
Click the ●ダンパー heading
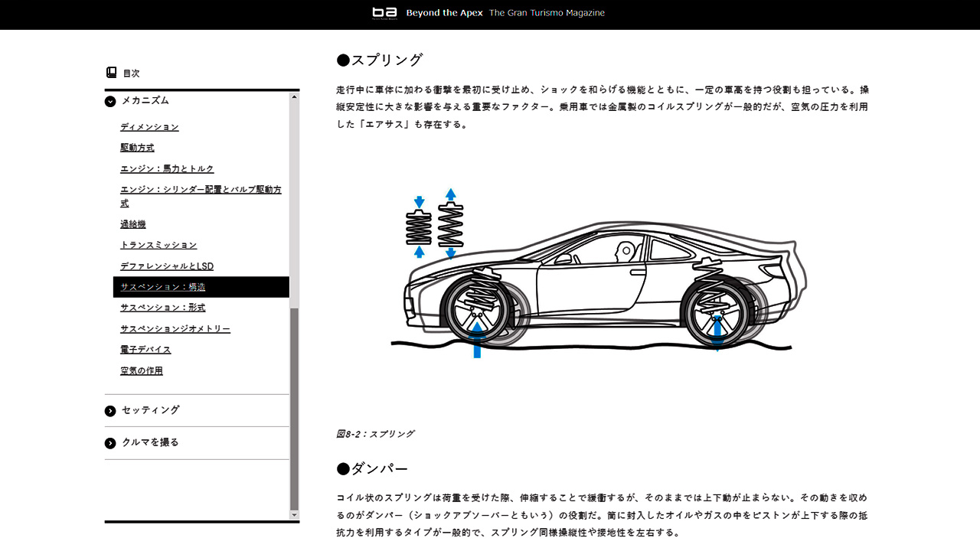[x=372, y=469]
